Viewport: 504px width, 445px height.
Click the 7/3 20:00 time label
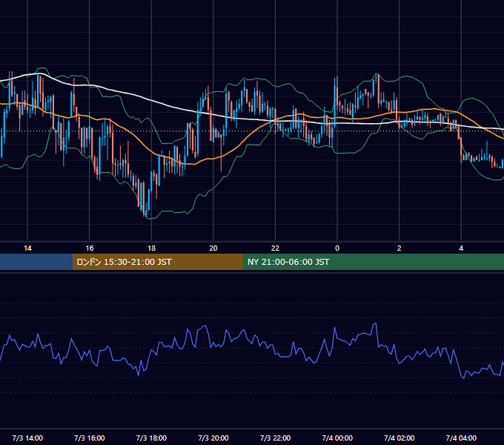click(213, 438)
